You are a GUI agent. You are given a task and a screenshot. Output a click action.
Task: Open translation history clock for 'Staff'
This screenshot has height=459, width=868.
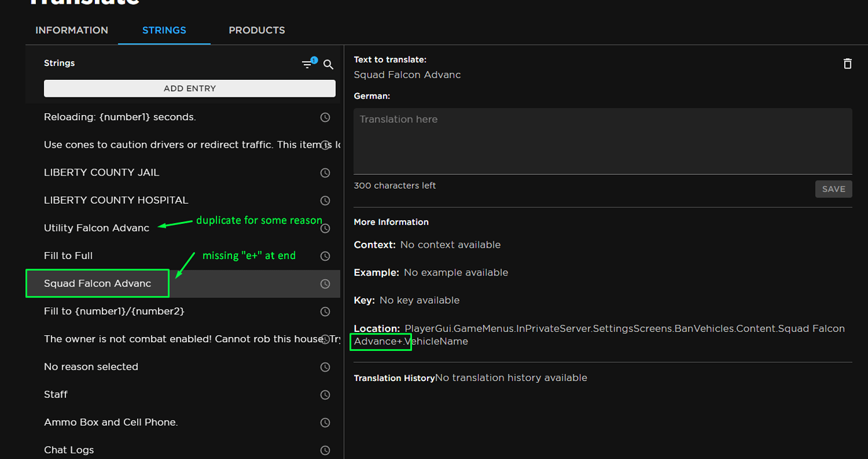(x=325, y=395)
